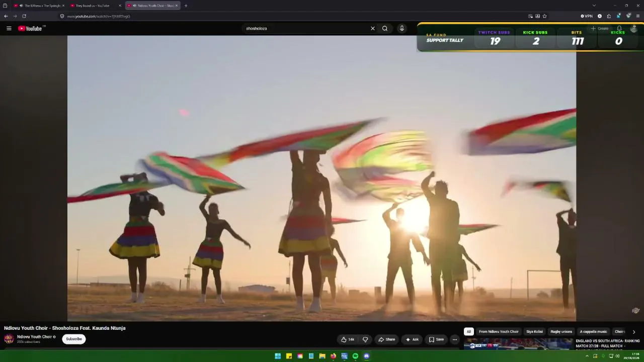
Task: Go forward using the browser forward arrow
Action: (x=15, y=16)
